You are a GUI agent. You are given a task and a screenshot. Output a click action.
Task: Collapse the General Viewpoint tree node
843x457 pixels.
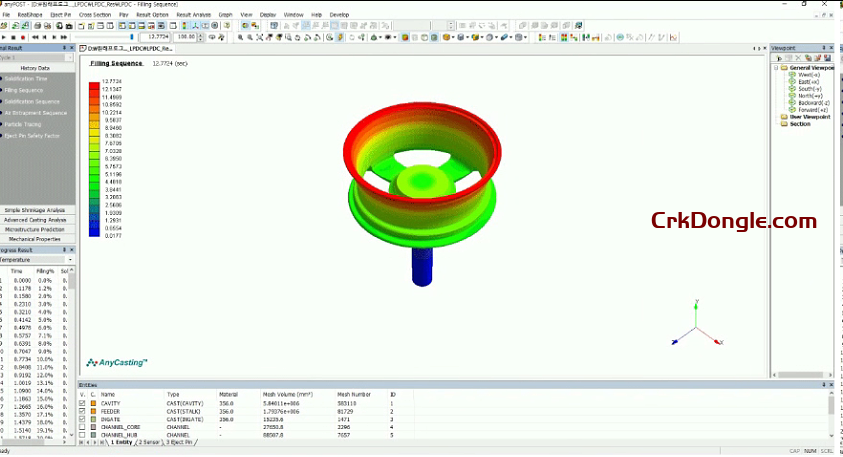coord(778,68)
